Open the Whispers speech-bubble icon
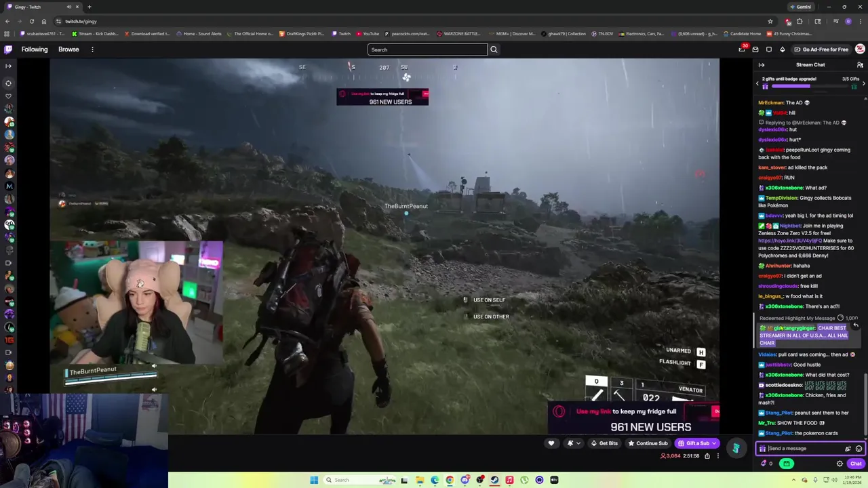Image resolution: width=868 pixels, height=488 pixels. [769, 49]
